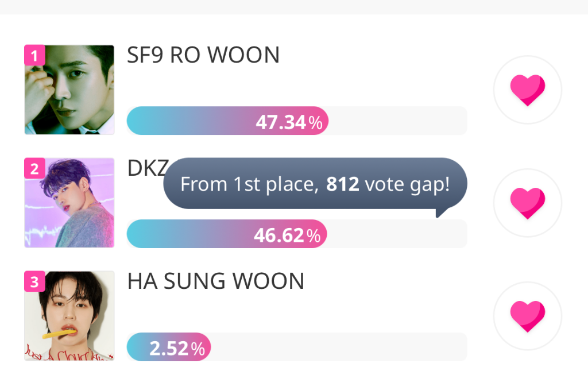Click the 2.52% percentage label
588x371 pixels.
(177, 349)
